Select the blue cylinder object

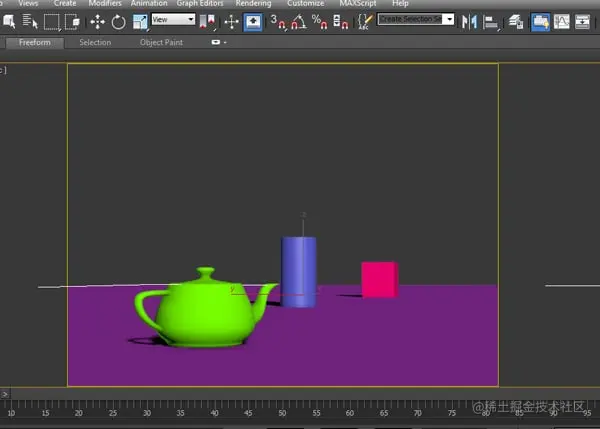click(298, 272)
